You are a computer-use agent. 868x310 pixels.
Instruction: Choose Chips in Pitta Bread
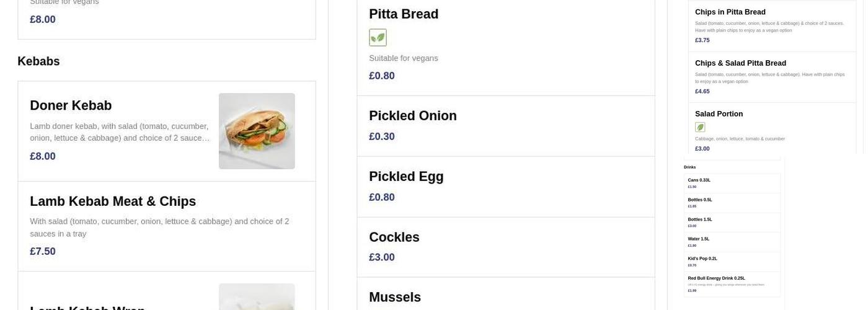click(730, 12)
